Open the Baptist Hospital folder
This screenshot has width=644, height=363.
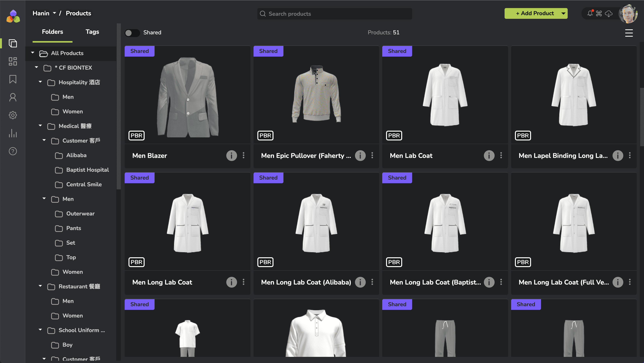[x=87, y=170]
